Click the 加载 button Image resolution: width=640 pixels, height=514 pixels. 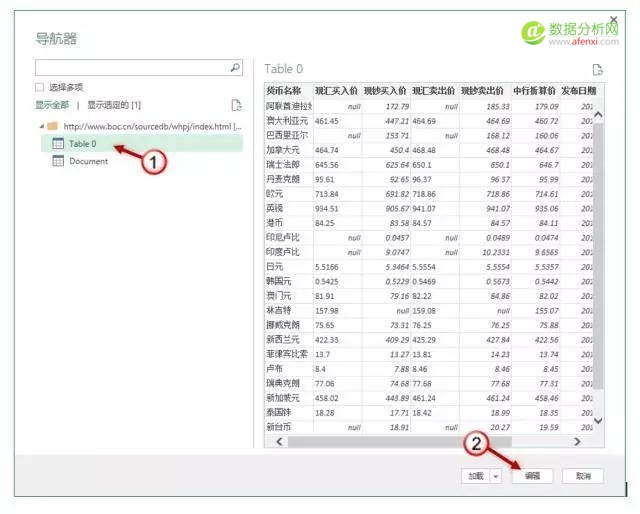tap(476, 476)
